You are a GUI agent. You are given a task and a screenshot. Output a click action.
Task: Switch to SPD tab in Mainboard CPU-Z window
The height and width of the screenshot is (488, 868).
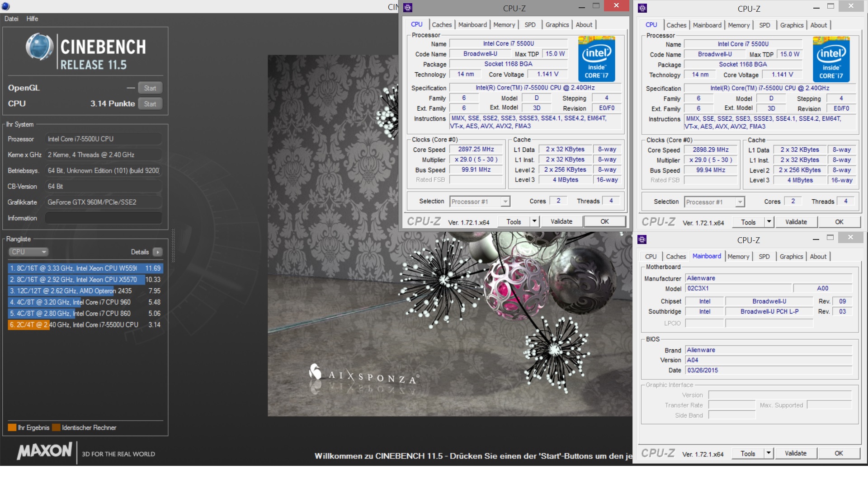click(x=764, y=256)
